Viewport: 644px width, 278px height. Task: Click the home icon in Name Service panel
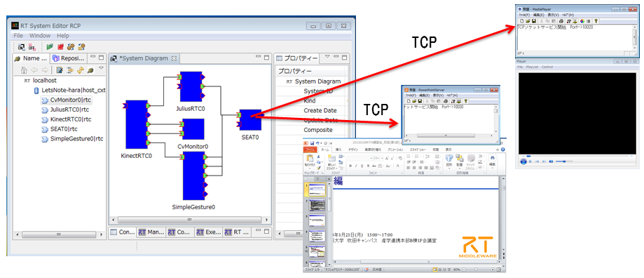[24, 70]
